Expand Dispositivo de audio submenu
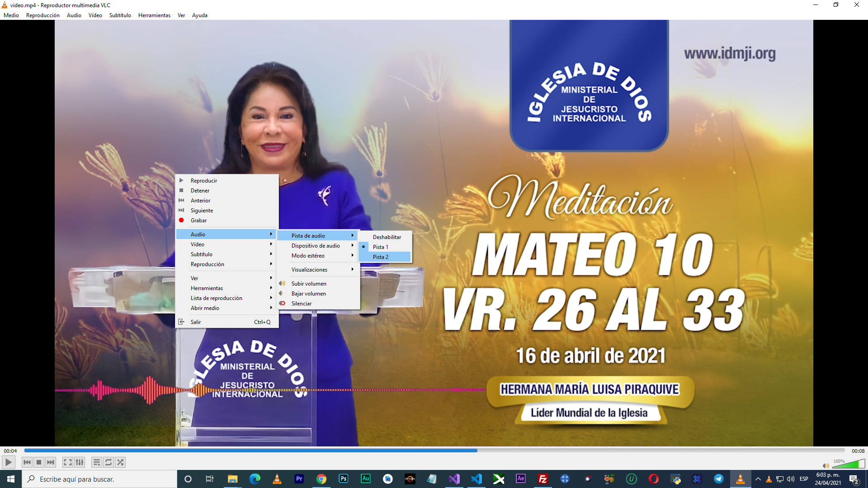This screenshot has width=868, height=488. pos(316,246)
